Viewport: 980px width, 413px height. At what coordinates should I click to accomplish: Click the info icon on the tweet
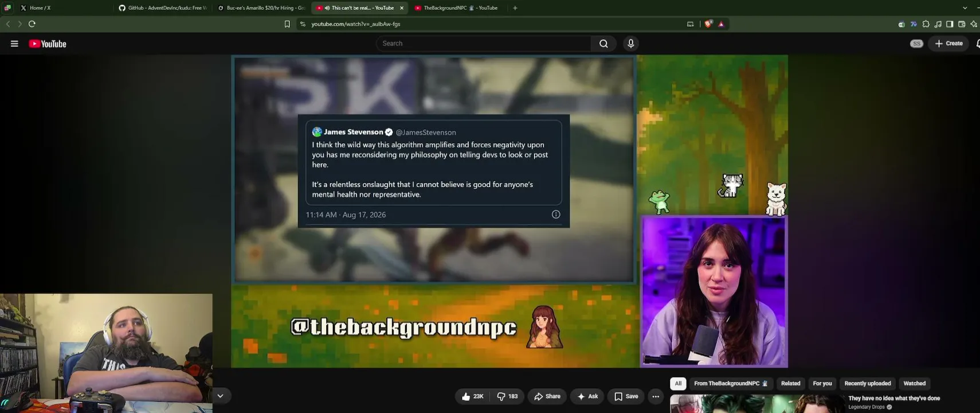click(x=556, y=215)
